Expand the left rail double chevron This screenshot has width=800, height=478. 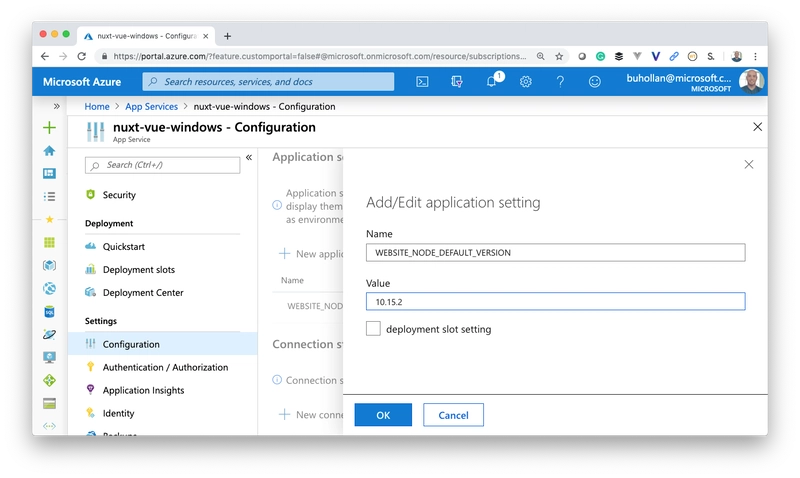[56, 106]
